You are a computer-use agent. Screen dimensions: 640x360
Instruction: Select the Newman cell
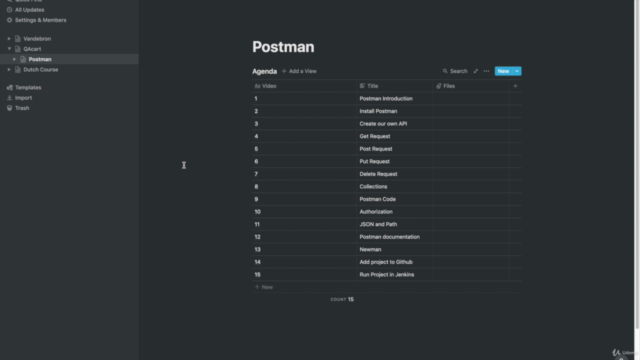point(395,250)
